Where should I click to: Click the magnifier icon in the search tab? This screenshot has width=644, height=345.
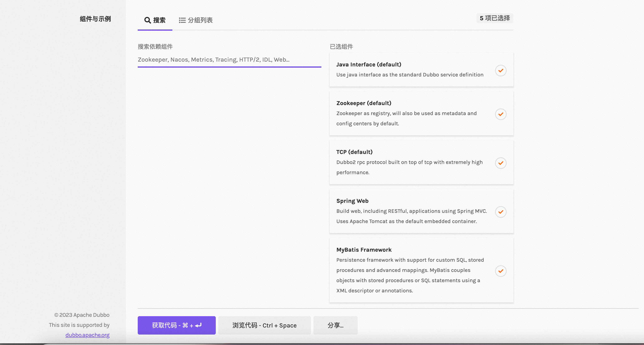pos(148,20)
